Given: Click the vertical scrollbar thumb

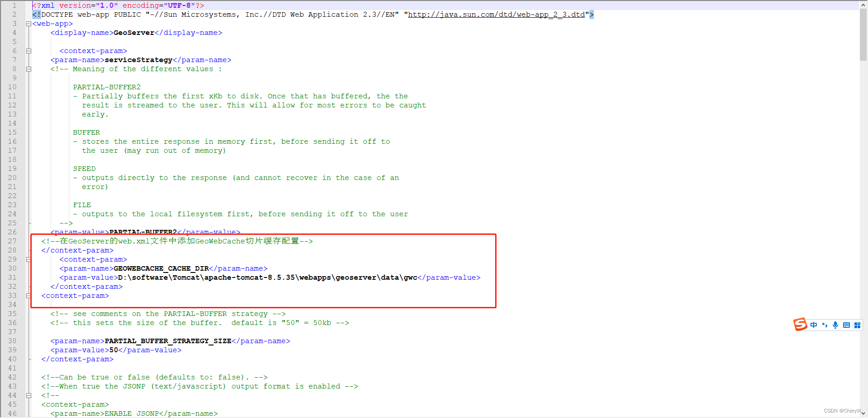Looking at the screenshot, I should (x=863, y=35).
